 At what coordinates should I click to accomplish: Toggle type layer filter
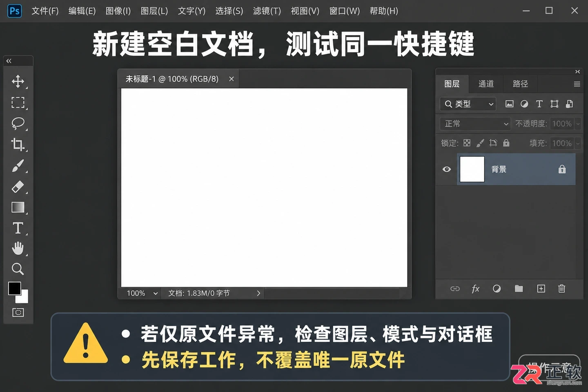(x=539, y=104)
